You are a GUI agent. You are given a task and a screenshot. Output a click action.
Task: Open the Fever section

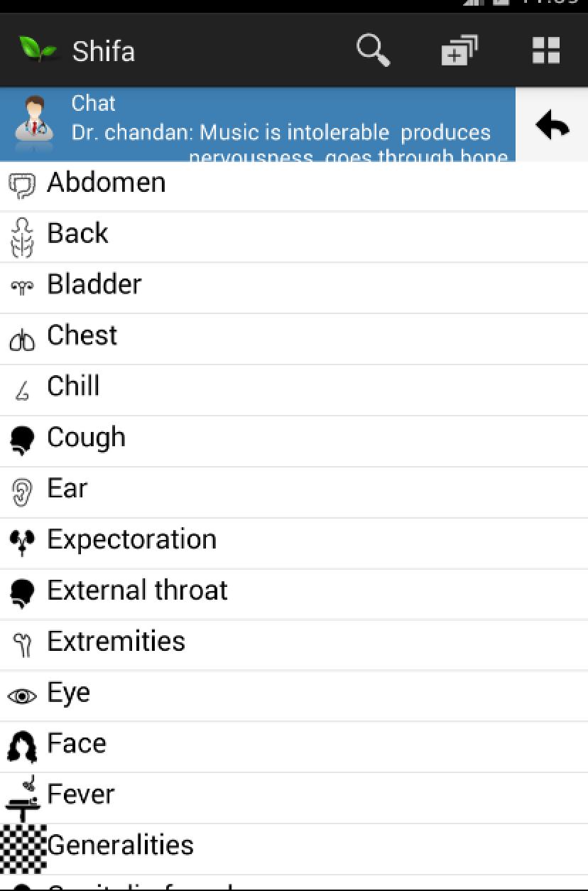(x=80, y=794)
